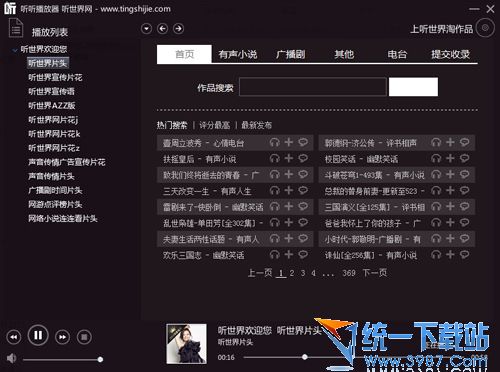Comment on 诛仙 via bubble icon

click(x=465, y=254)
